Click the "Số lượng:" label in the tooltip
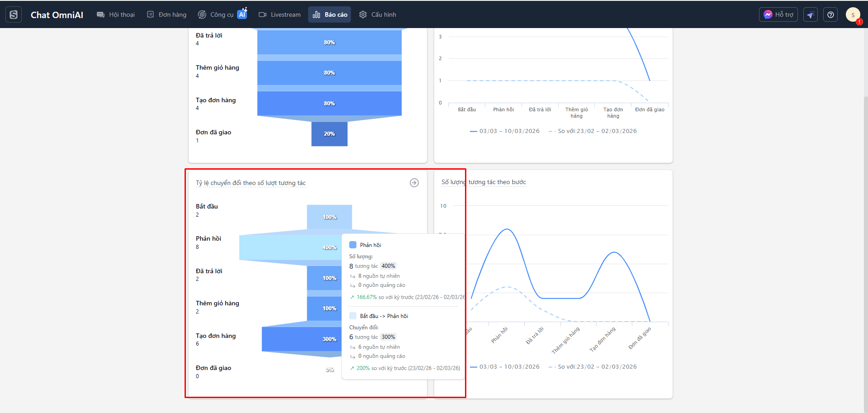 point(361,256)
